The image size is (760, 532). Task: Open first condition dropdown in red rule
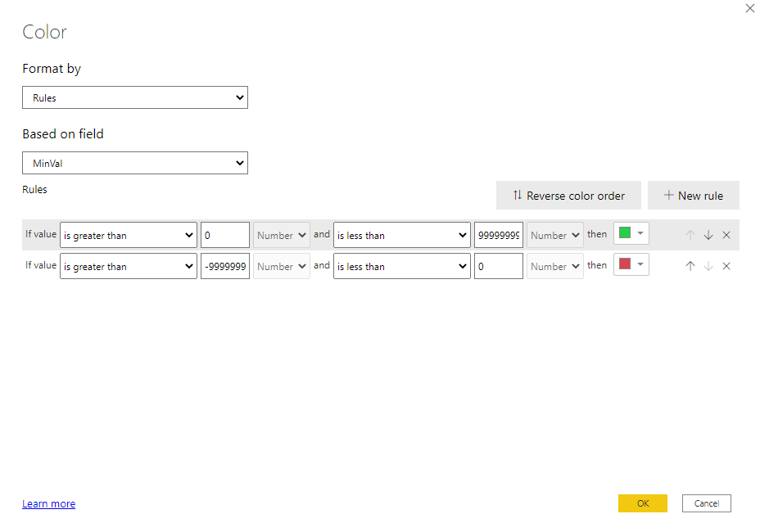click(129, 266)
